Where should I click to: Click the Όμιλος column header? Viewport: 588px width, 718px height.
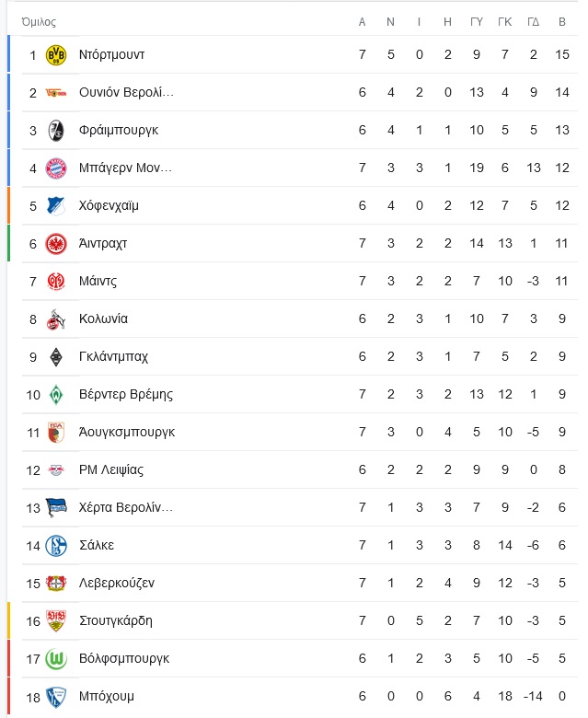[39, 22]
